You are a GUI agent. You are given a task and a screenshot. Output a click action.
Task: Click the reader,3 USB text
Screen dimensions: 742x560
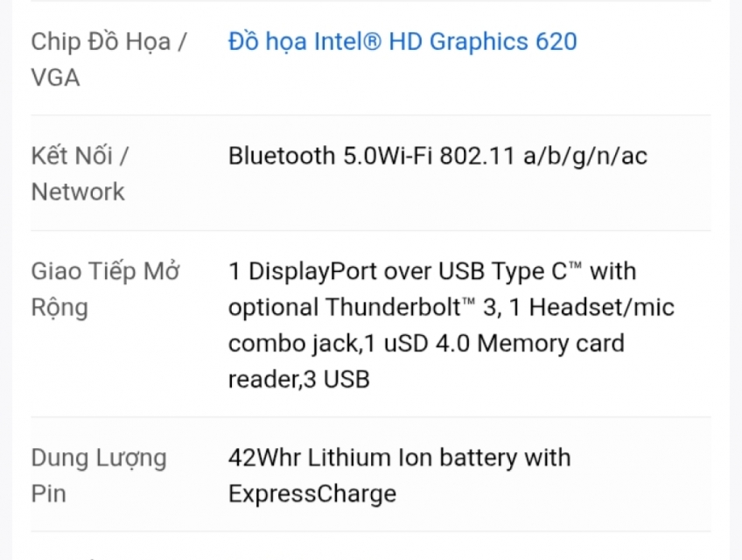point(298,379)
